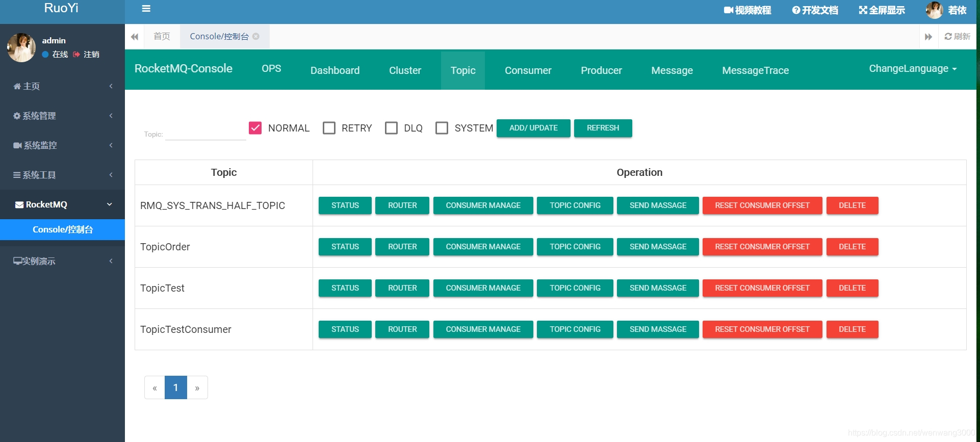The width and height of the screenshot is (980, 442).
Task: Expand the 主页 sidebar menu
Action: click(62, 86)
